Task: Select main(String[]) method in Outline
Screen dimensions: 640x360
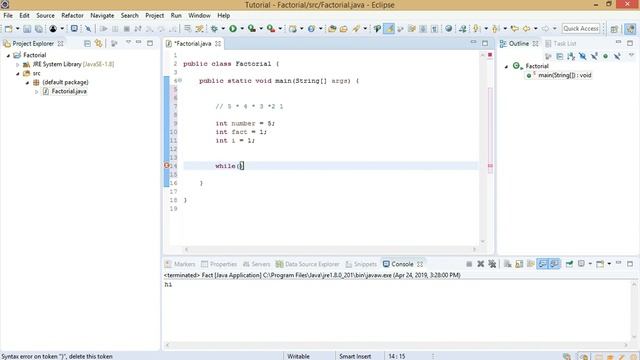Action: point(560,76)
